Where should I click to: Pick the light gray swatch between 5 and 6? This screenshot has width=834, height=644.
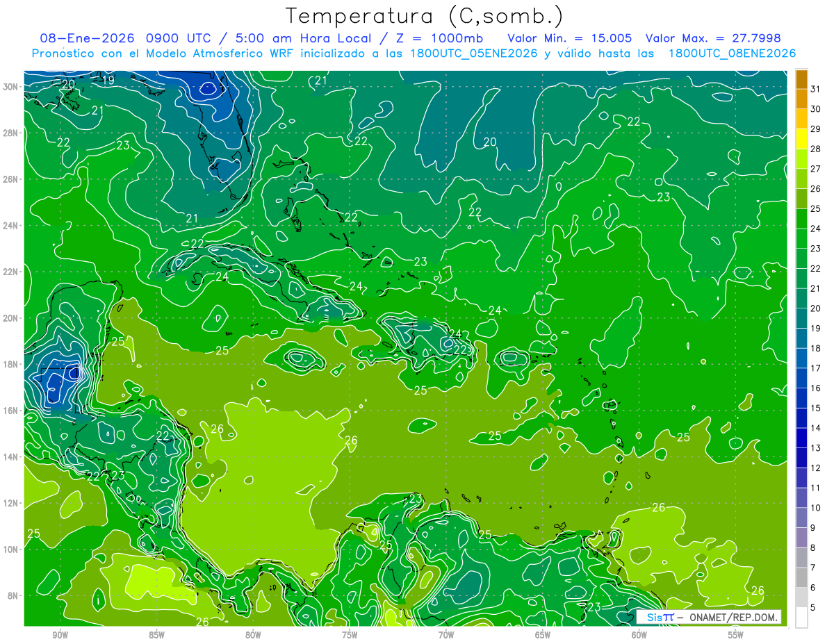[x=801, y=597]
